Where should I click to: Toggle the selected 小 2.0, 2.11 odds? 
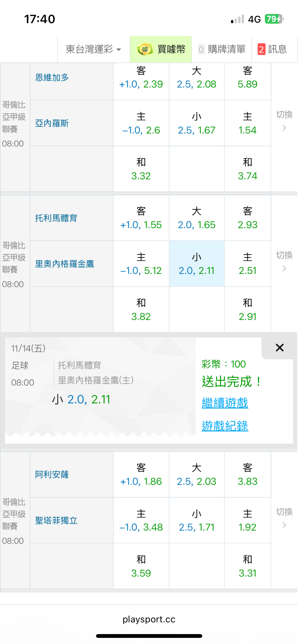(196, 264)
